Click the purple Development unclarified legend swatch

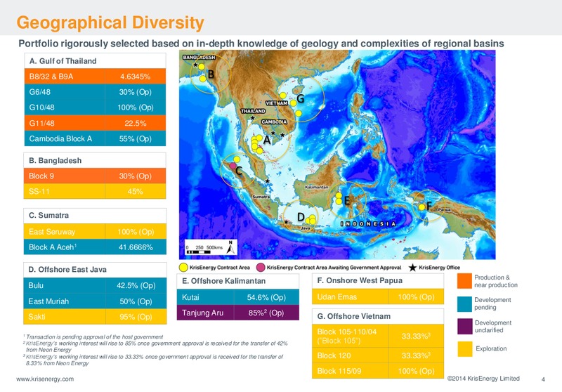464,327
